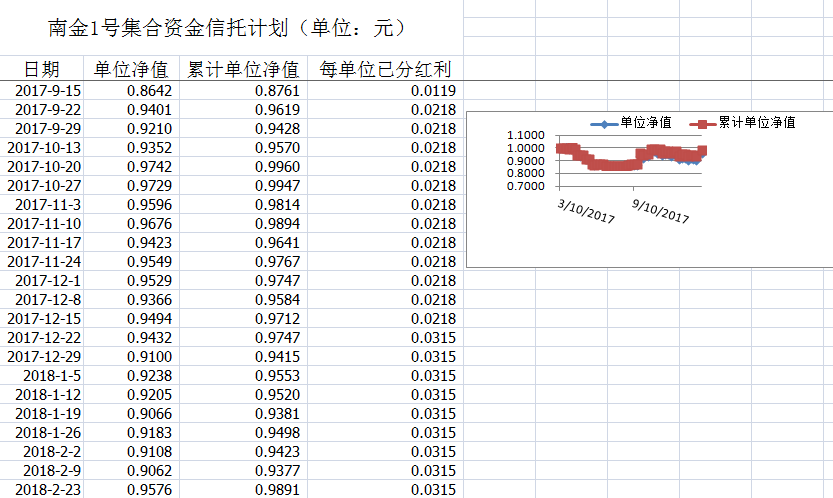833x498 pixels.
Task: Click the 日期 table header cell
Action: tap(42, 69)
